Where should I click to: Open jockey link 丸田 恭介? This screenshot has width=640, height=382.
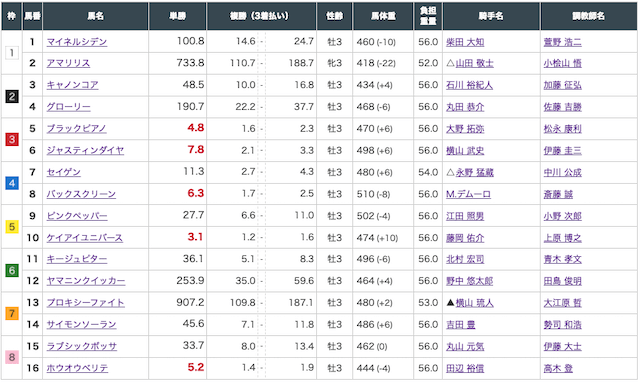tap(465, 107)
